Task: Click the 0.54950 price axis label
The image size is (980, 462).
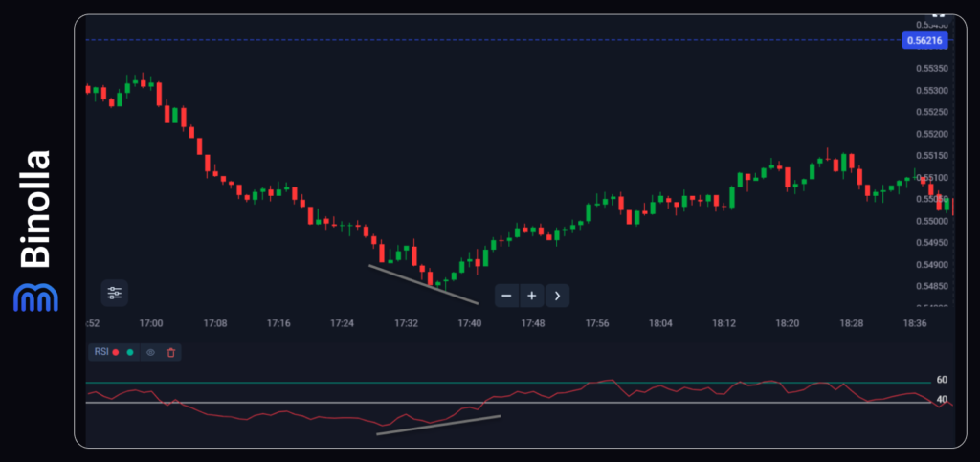Action: tap(932, 243)
